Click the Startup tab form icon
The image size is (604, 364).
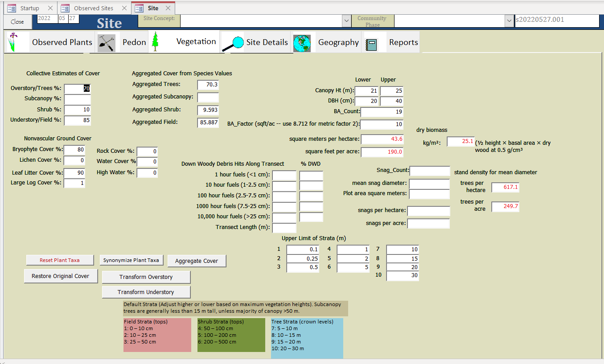(x=12, y=8)
